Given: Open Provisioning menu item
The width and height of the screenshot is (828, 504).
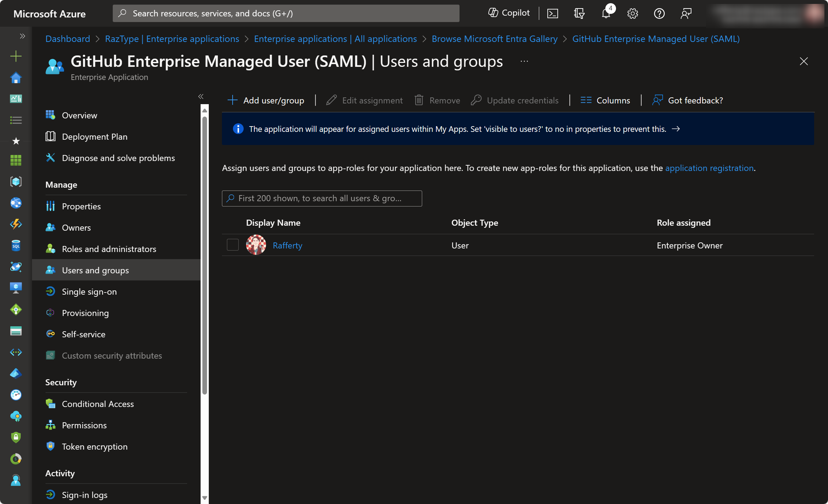Looking at the screenshot, I should coord(85,313).
